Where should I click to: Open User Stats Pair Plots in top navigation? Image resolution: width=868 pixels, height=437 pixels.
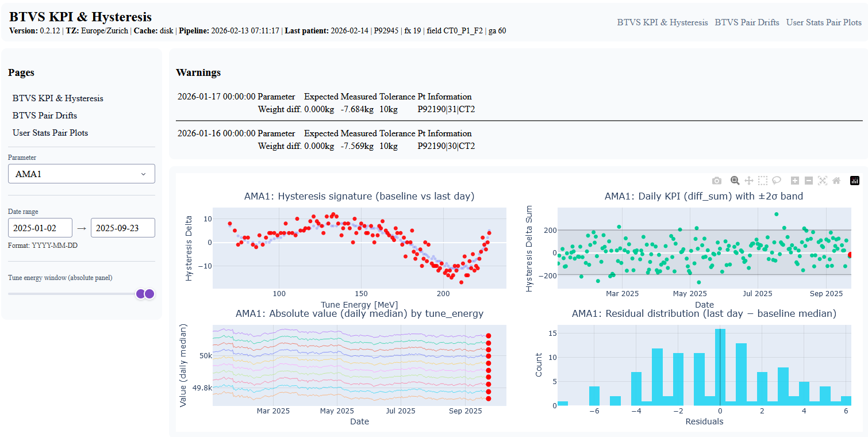(x=824, y=22)
